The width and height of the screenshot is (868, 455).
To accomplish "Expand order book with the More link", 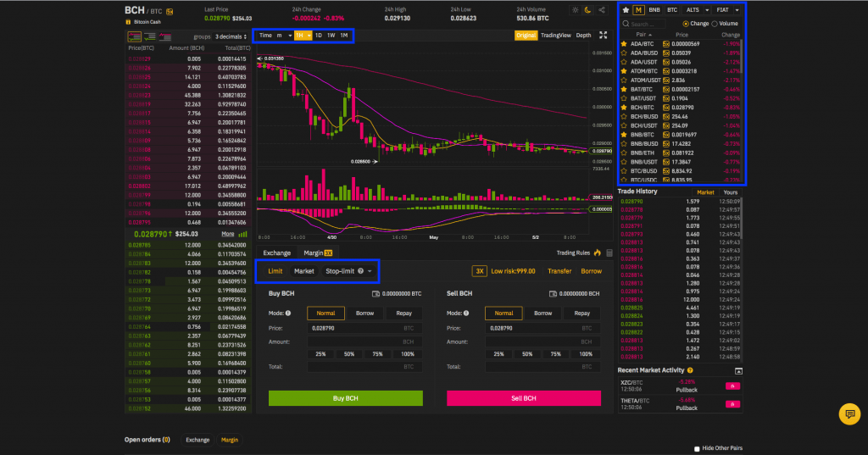I will [x=227, y=234].
